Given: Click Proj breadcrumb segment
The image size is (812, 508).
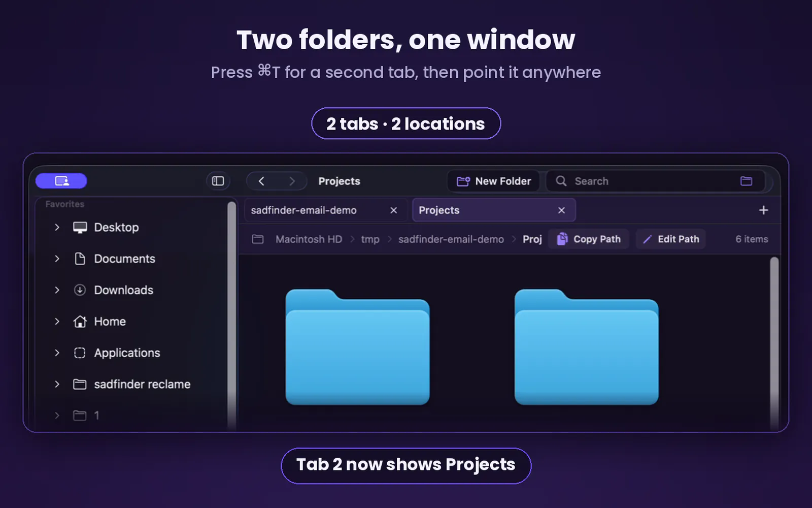Looking at the screenshot, I should [532, 239].
